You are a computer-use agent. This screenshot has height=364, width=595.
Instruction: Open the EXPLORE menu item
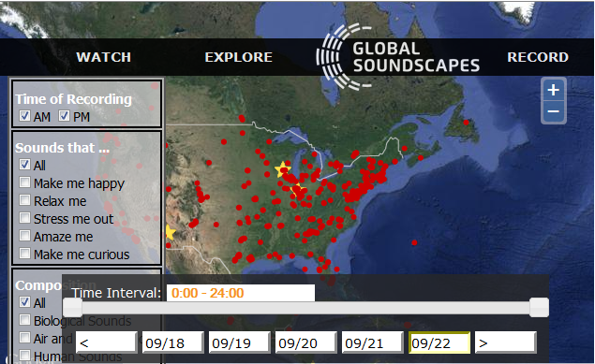pyautogui.click(x=238, y=57)
